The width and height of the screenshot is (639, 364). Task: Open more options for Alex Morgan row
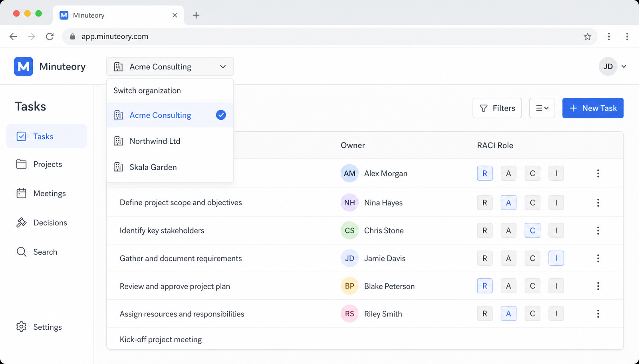598,173
